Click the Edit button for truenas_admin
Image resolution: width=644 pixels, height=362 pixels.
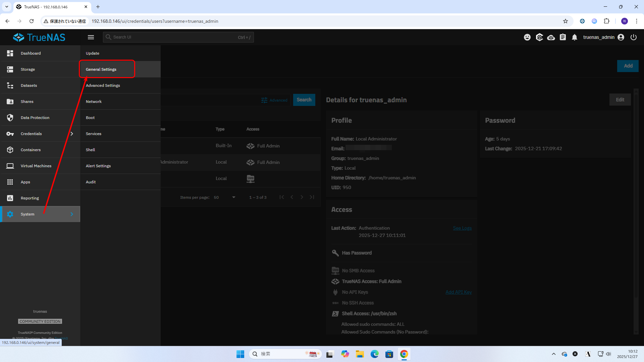(x=620, y=100)
